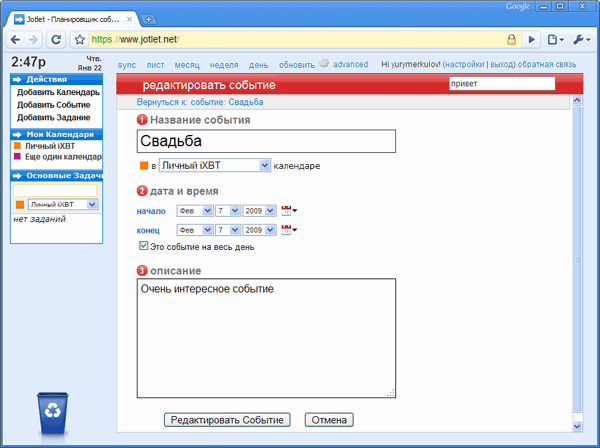Screen dimensions: 600x448
Task: Toggle the all-day event checkbox
Action: coord(143,246)
